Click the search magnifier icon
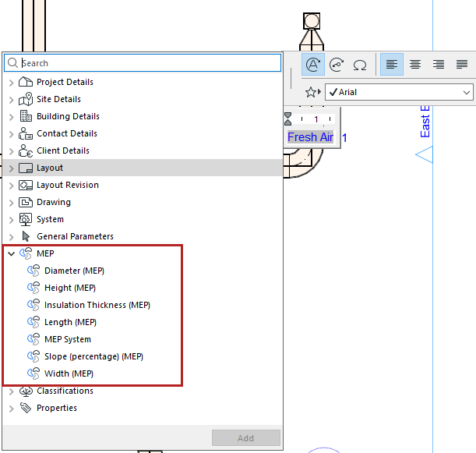Image resolution: width=476 pixels, height=453 pixels. (x=12, y=63)
